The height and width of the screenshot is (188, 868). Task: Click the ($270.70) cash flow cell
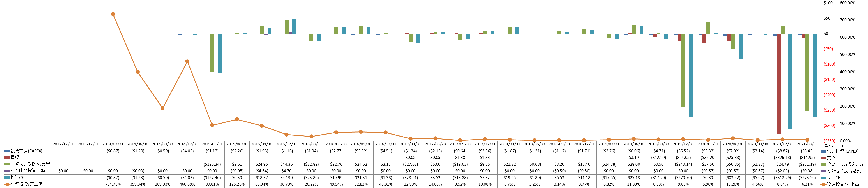click(683, 177)
